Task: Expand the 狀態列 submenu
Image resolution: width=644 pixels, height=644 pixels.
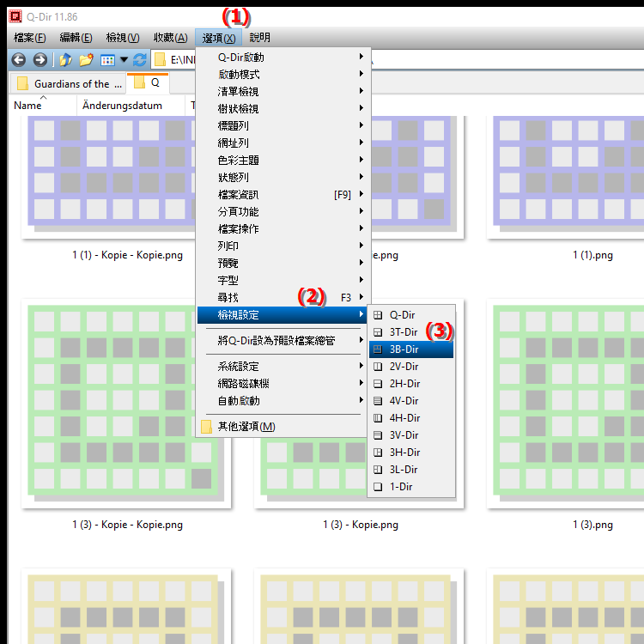Action: [283, 178]
